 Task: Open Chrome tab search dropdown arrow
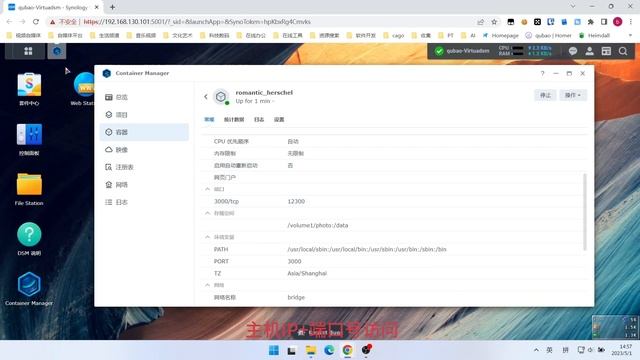point(573,7)
